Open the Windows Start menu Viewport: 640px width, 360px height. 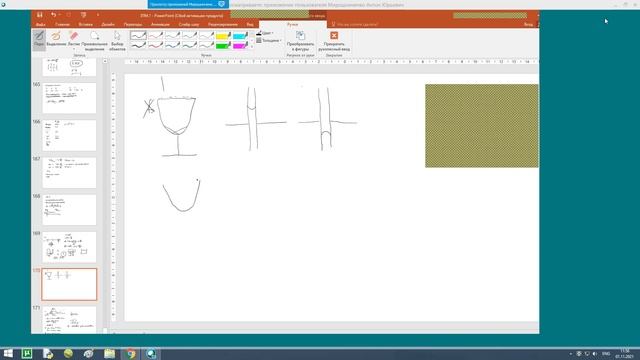tap(8, 353)
